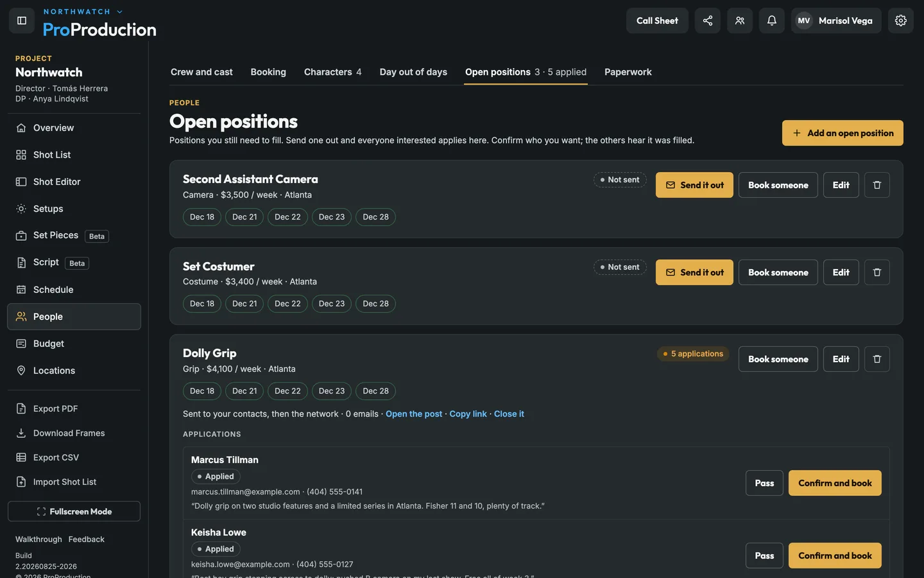Delete the Dolly Grip position
Screen dimensions: 924x578
(877, 359)
